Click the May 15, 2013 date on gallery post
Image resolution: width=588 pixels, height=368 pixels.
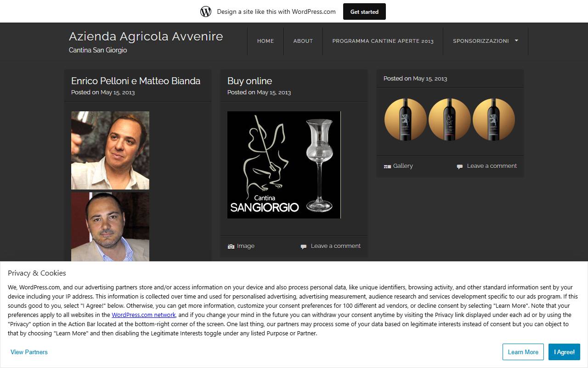pyautogui.click(x=430, y=79)
